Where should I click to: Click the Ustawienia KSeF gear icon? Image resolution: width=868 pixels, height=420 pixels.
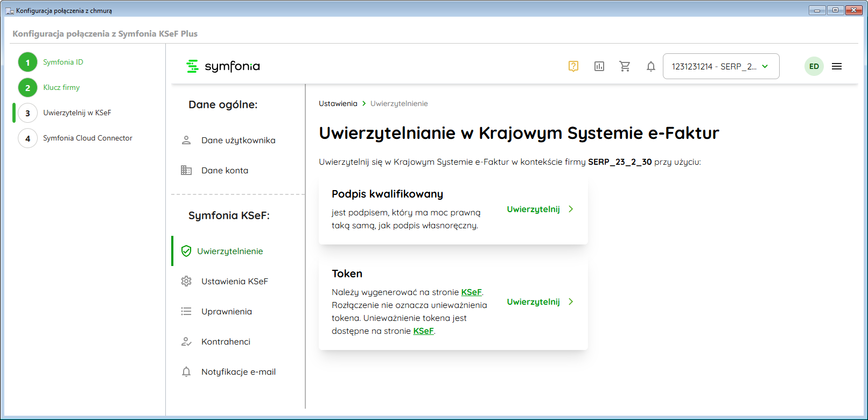186,281
